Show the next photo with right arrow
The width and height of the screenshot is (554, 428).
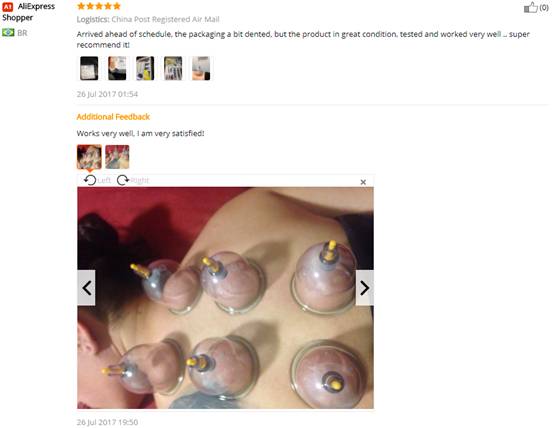(365, 288)
